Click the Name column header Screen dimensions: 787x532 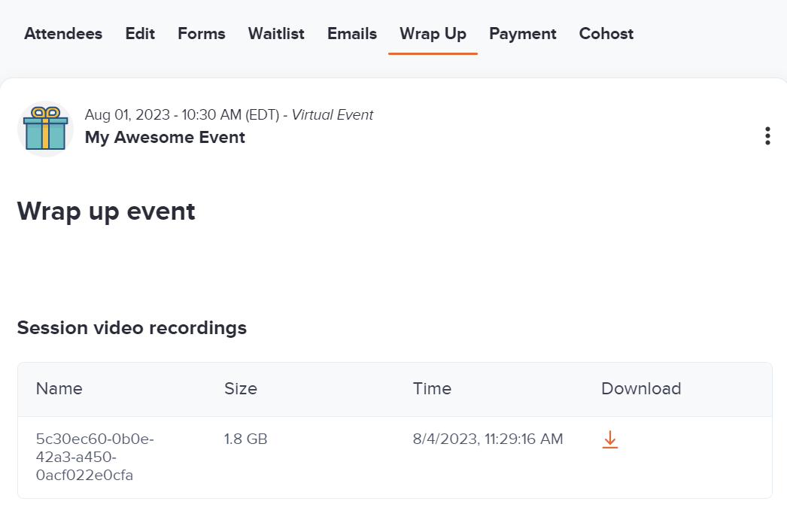59,389
